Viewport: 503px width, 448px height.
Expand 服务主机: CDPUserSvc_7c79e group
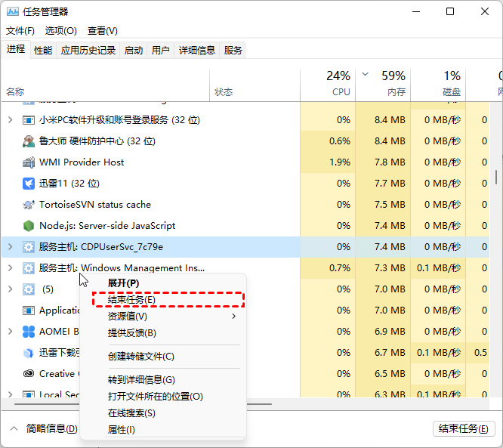(x=11, y=247)
